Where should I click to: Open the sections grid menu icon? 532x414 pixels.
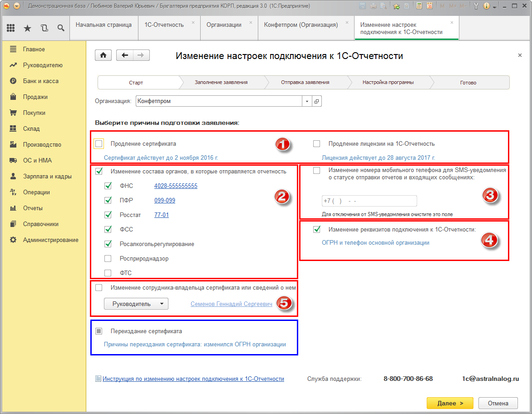pyautogui.click(x=10, y=28)
